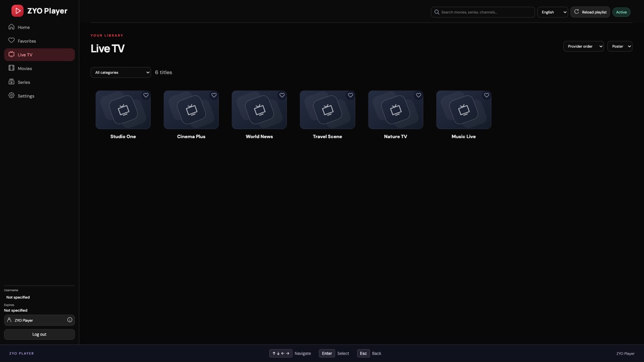Image resolution: width=644 pixels, height=362 pixels.
Task: Toggle the heart on Nature TV
Action: pos(418,95)
